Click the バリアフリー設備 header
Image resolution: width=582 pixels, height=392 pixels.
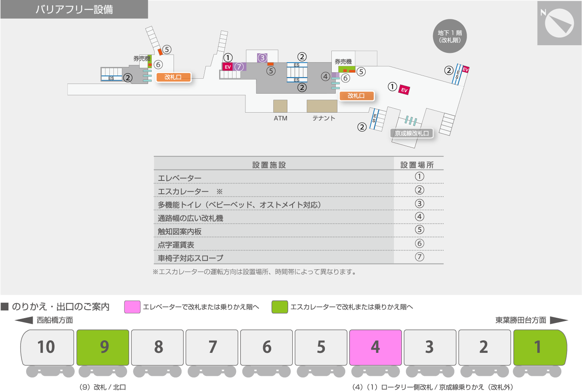(74, 9)
